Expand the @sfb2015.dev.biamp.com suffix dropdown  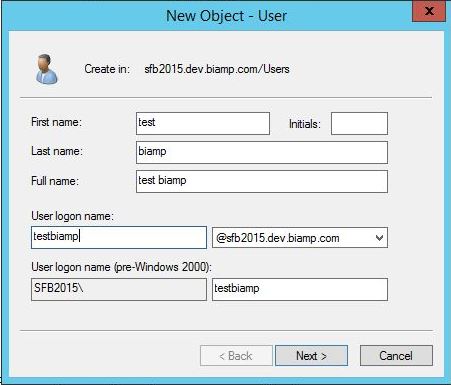(379, 238)
